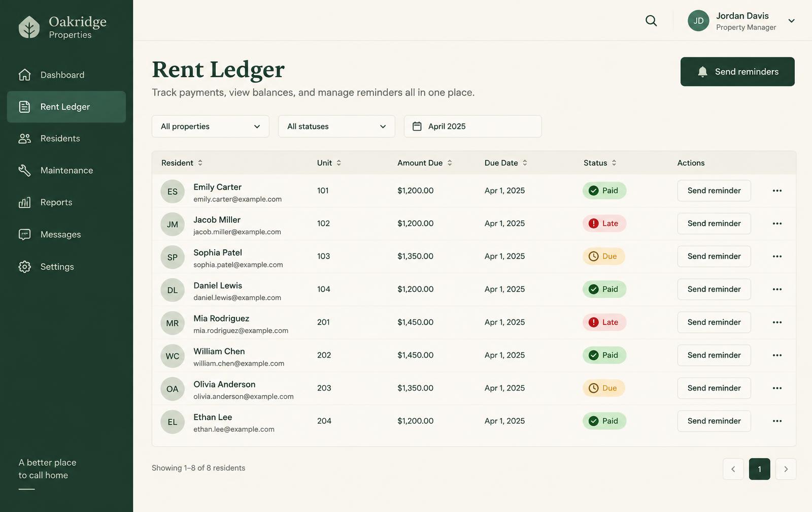Click the Send reminders bell button
Image resolution: width=812 pixels, height=512 pixels.
pyautogui.click(x=737, y=72)
